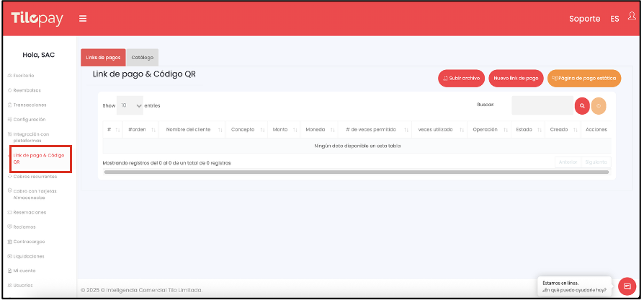Click the Tilopay logo
The height and width of the screenshot is (303, 644).
(x=37, y=19)
